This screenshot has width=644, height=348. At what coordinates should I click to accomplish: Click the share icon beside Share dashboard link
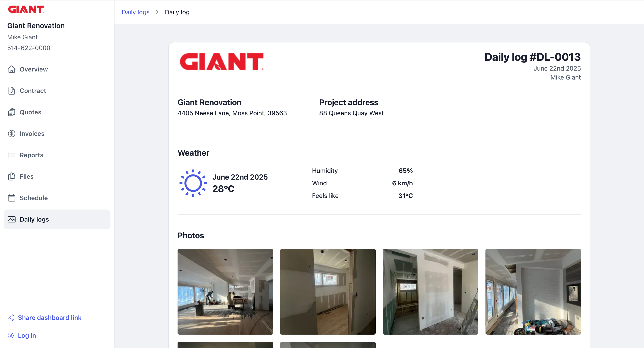[11, 318]
